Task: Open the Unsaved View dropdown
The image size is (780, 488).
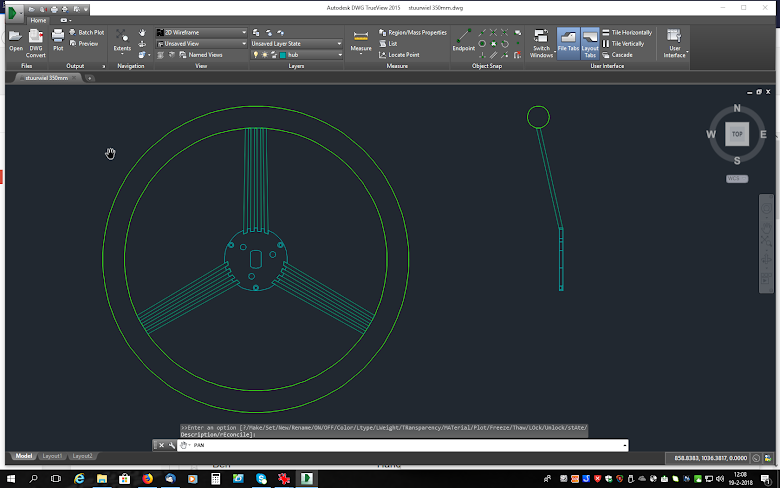Action: (x=200, y=44)
